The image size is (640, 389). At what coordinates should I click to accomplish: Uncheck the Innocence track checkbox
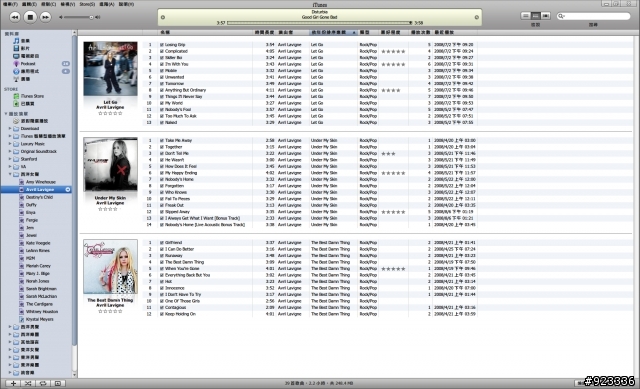(162, 288)
